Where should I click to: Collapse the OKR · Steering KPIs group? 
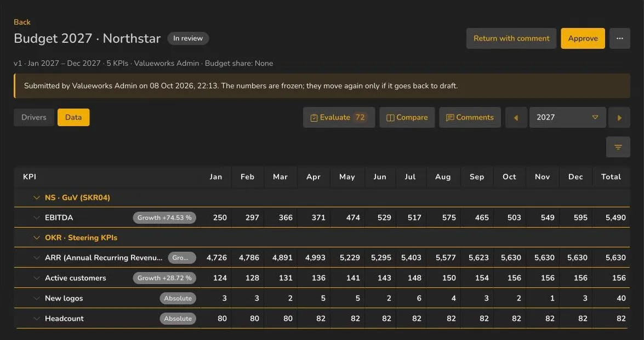(37, 237)
